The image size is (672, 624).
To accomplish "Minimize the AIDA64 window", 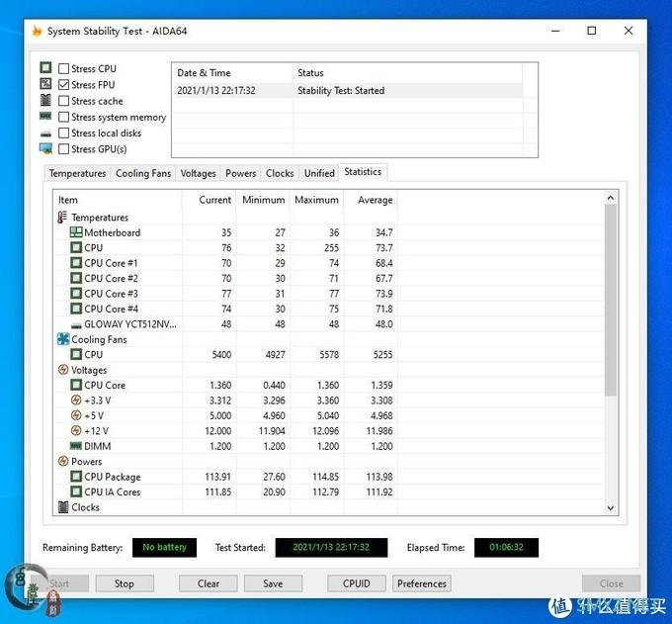I will point(555,31).
